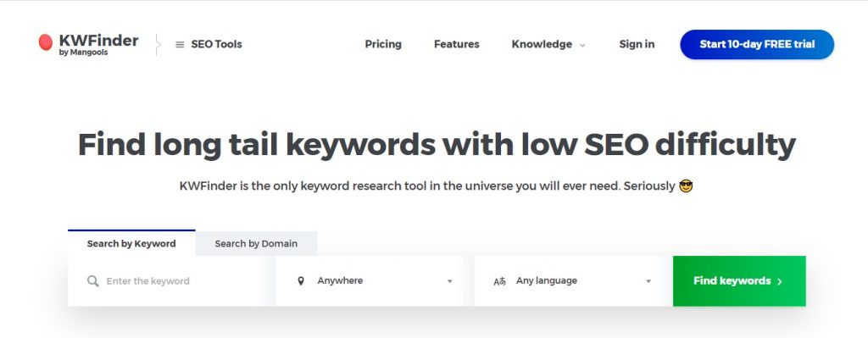Click the Sign in link

tap(637, 44)
